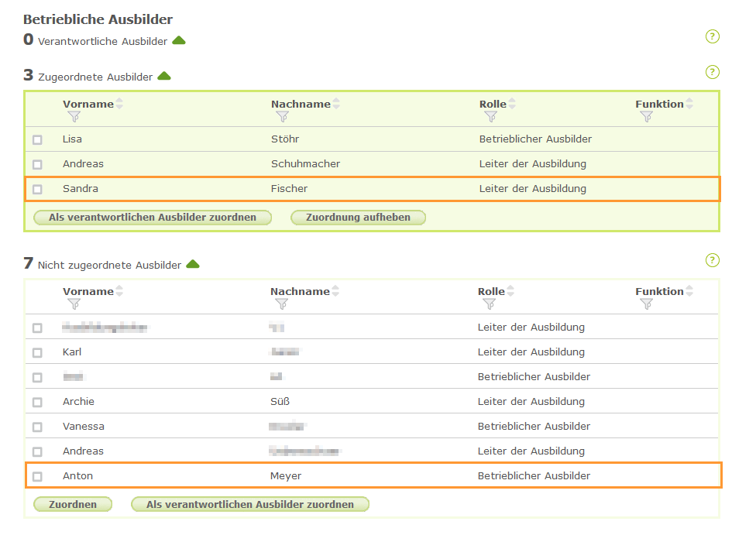Click Als verantwortlichen Ausbilder zuordnen in assigned table
756x542 pixels.
153,218
